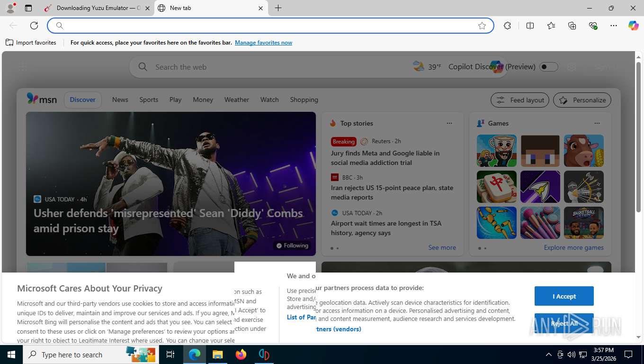Viewport: 644px width, 364px height.
Task: Open the cow and corn game thumbnail
Action: 584,151
